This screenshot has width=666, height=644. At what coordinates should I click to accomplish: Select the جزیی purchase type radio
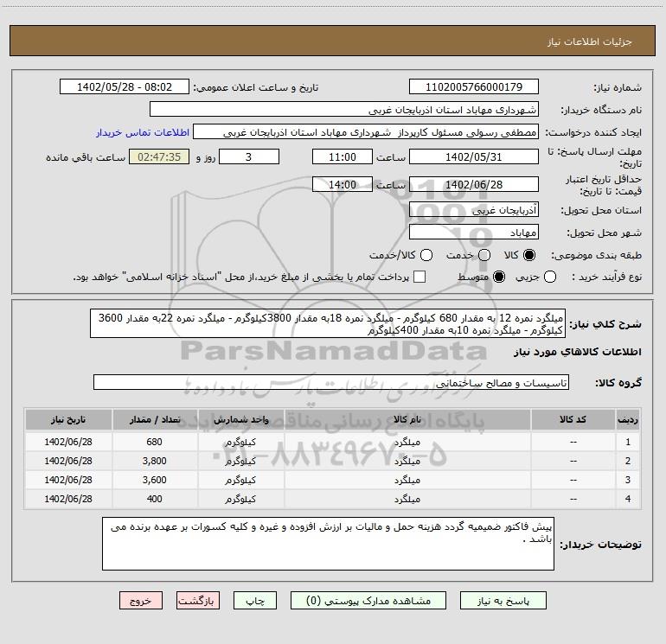pos(550,277)
